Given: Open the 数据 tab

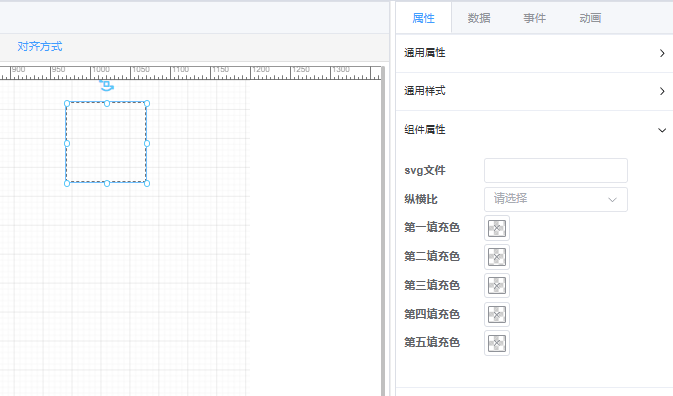Looking at the screenshot, I should tap(479, 18).
